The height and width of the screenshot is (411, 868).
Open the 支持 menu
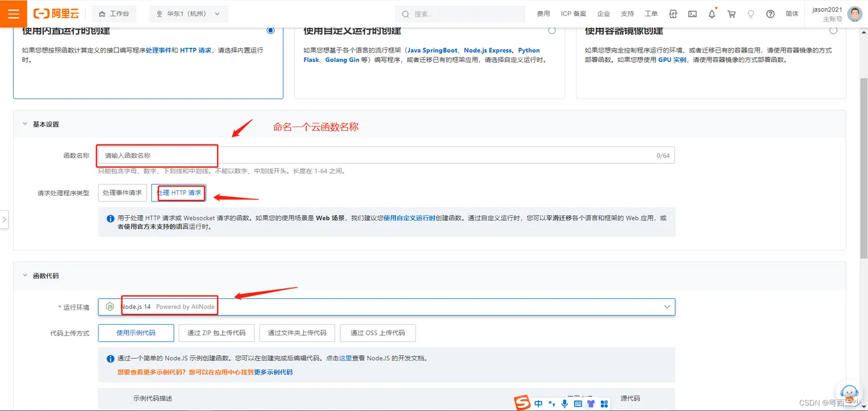tap(627, 14)
